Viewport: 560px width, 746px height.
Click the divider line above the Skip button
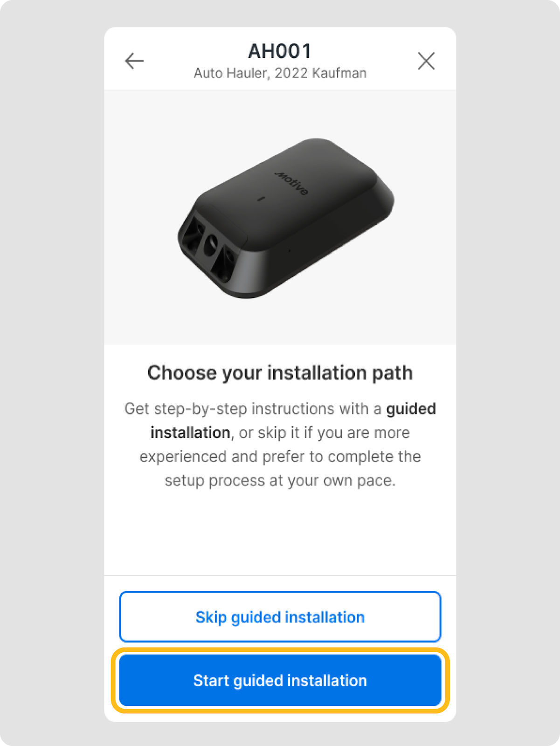click(x=280, y=575)
